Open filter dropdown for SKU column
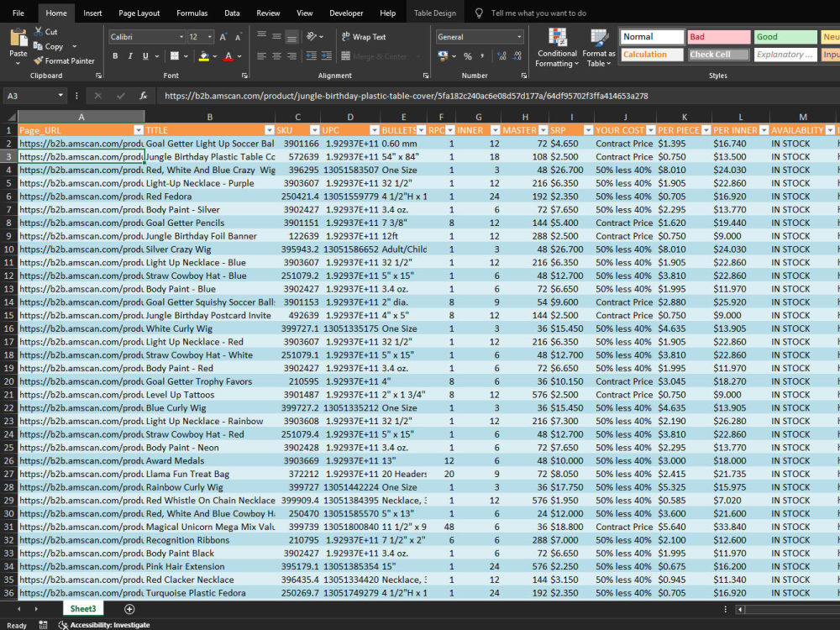Viewport: 840px width, 630px height. click(x=314, y=130)
